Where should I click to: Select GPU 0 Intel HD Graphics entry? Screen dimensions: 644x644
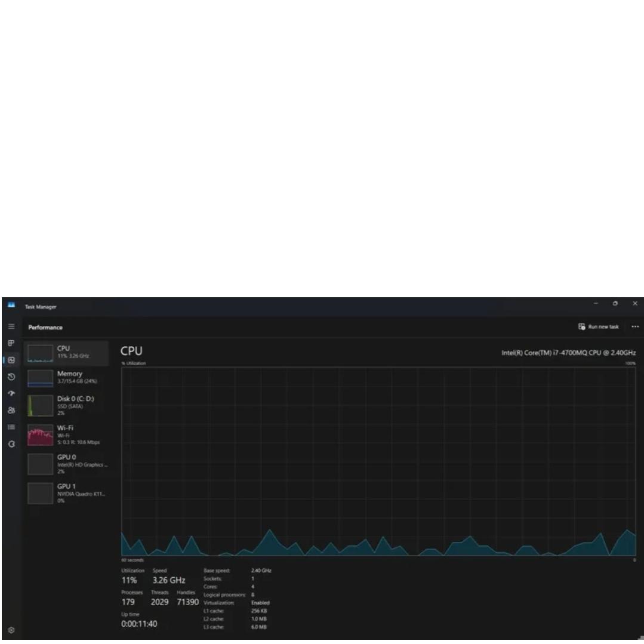coord(67,464)
